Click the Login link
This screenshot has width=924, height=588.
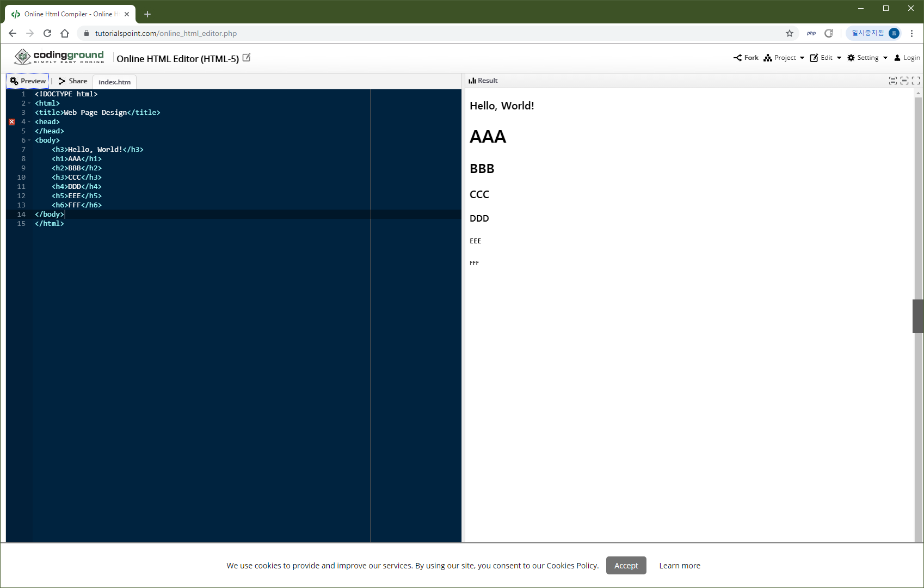[907, 58]
